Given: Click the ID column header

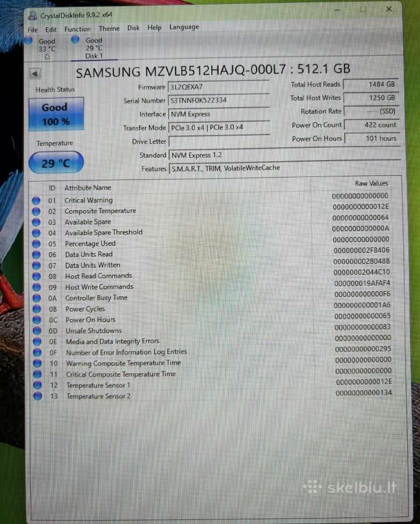Looking at the screenshot, I should click(52, 188).
